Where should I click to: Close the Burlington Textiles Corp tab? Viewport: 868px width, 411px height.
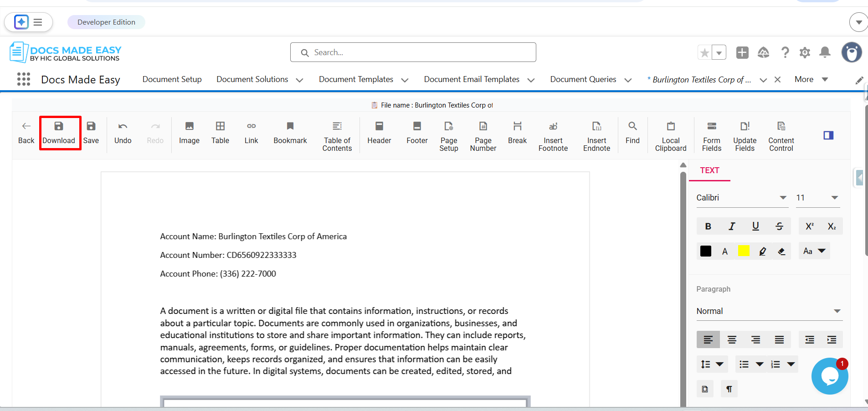(778, 80)
